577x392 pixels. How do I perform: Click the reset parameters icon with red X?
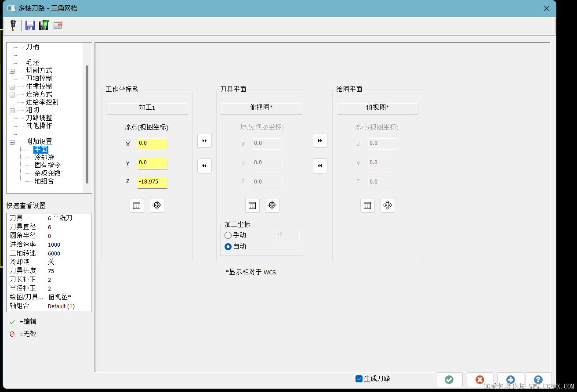point(58,25)
